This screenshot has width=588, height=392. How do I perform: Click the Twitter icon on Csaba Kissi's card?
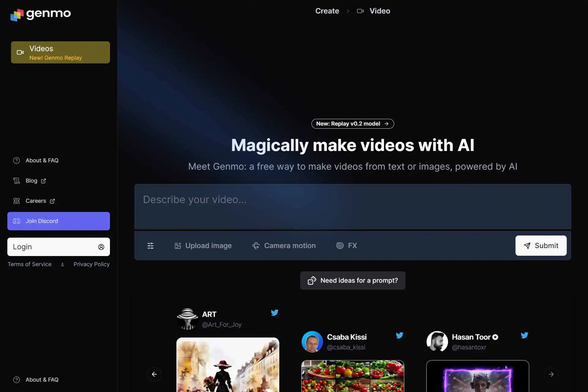click(399, 335)
